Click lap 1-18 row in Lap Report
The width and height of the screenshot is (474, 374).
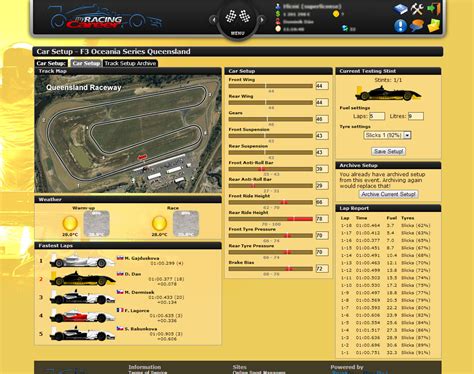[x=385, y=225]
